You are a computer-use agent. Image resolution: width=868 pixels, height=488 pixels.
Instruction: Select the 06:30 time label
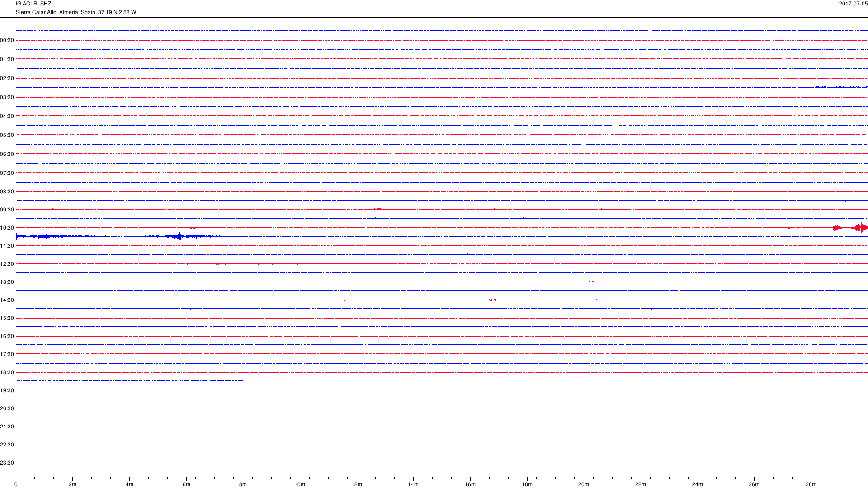(x=7, y=154)
